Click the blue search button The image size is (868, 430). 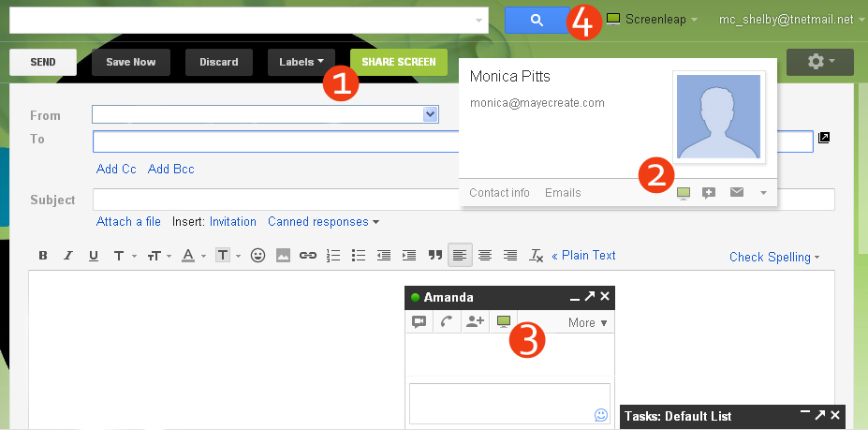click(x=537, y=20)
